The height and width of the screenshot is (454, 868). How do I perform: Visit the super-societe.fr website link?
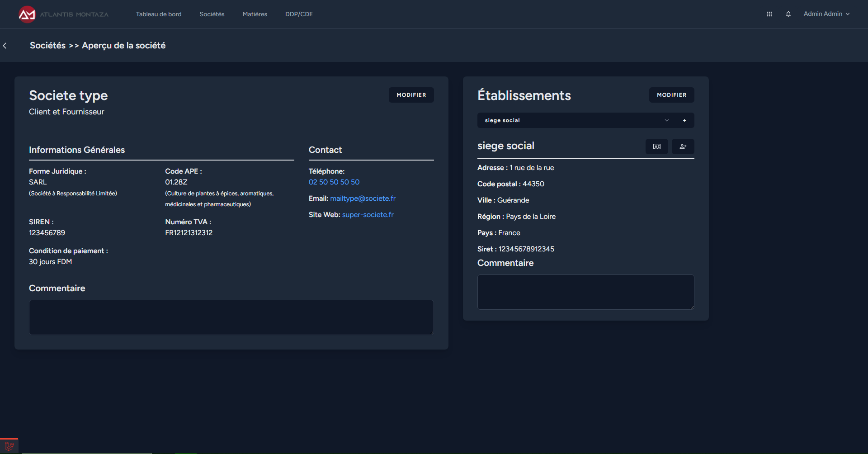[368, 215]
